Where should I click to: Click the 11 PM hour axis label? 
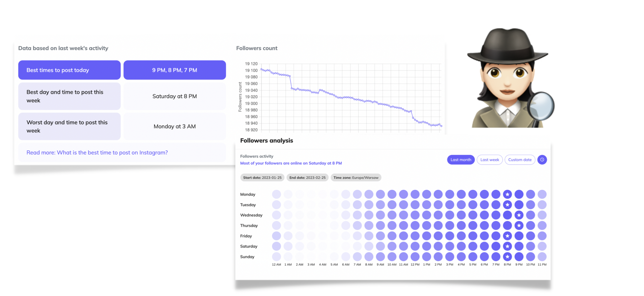(542, 265)
